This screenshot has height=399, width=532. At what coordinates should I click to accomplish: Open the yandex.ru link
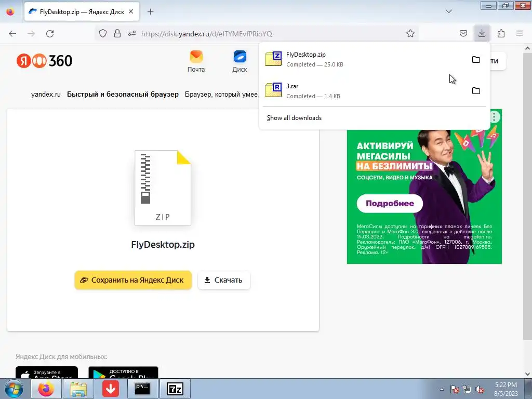[x=46, y=95]
